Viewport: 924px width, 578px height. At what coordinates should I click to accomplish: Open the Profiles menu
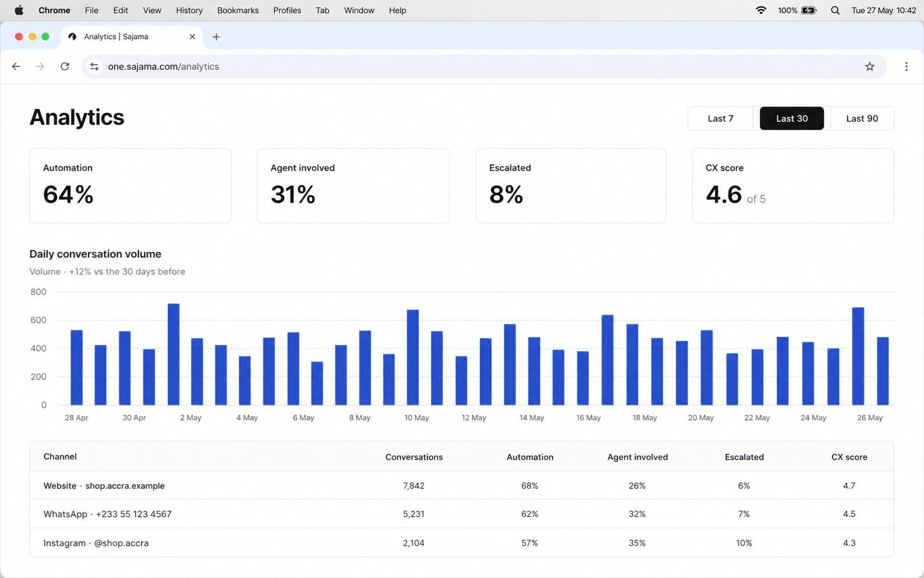click(287, 10)
